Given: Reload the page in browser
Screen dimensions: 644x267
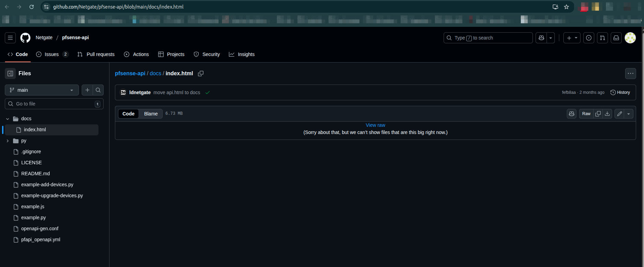Looking at the screenshot, I should coord(32,7).
